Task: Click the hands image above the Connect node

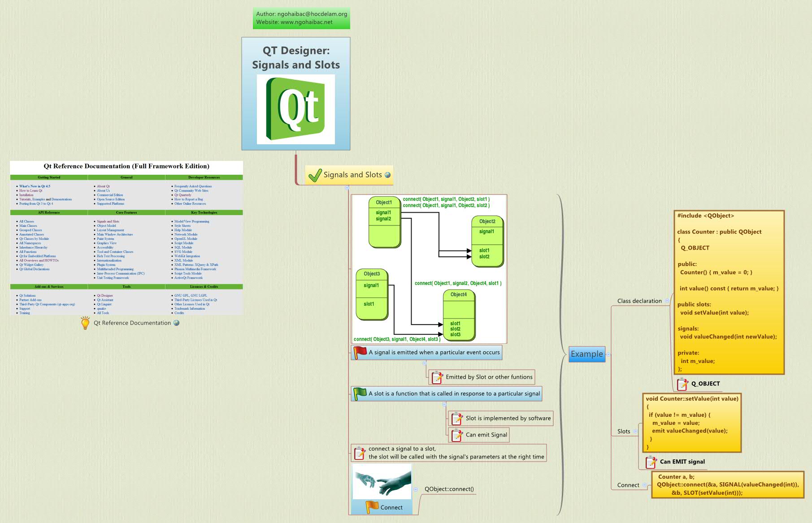Action: (382, 483)
